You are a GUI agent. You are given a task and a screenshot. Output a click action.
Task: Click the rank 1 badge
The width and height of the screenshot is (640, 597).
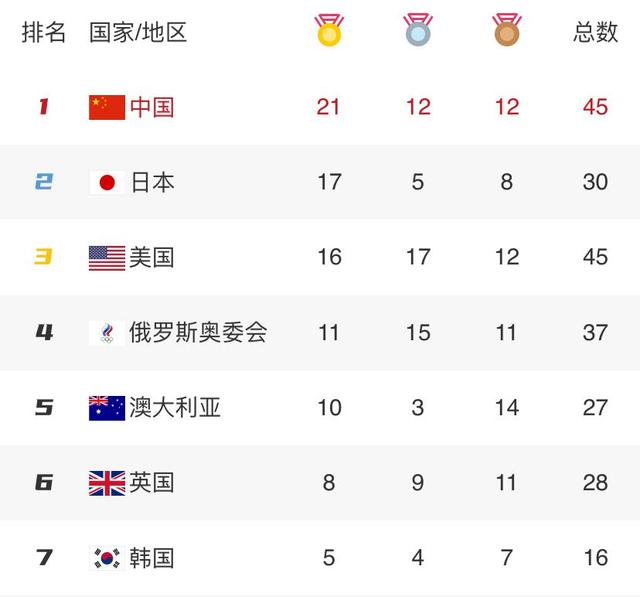pyautogui.click(x=43, y=106)
